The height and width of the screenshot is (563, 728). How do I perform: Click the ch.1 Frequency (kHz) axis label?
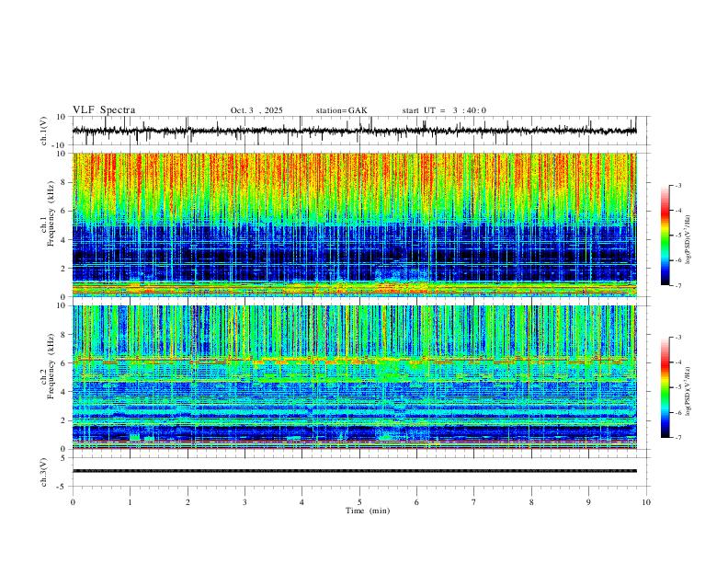coord(48,213)
